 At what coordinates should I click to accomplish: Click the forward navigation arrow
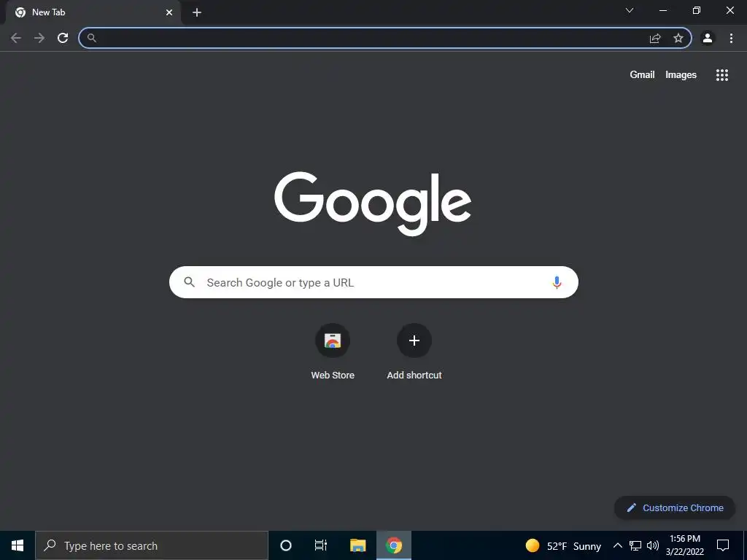tap(39, 38)
